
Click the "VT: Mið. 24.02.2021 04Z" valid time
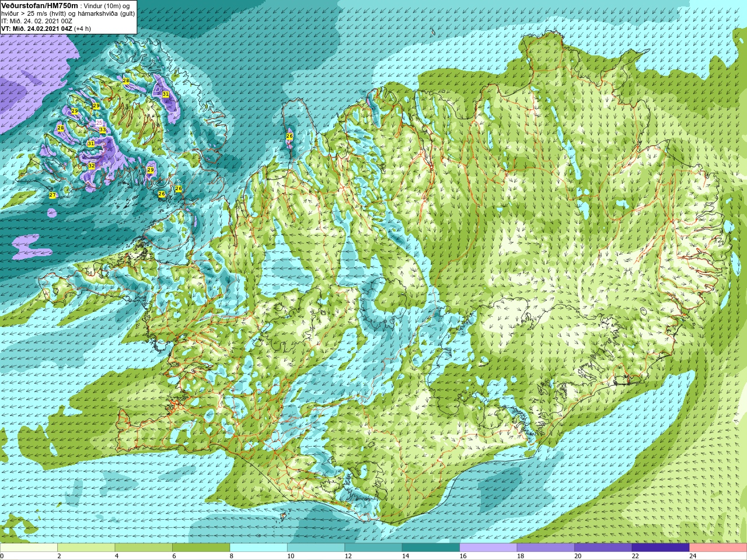37,29
